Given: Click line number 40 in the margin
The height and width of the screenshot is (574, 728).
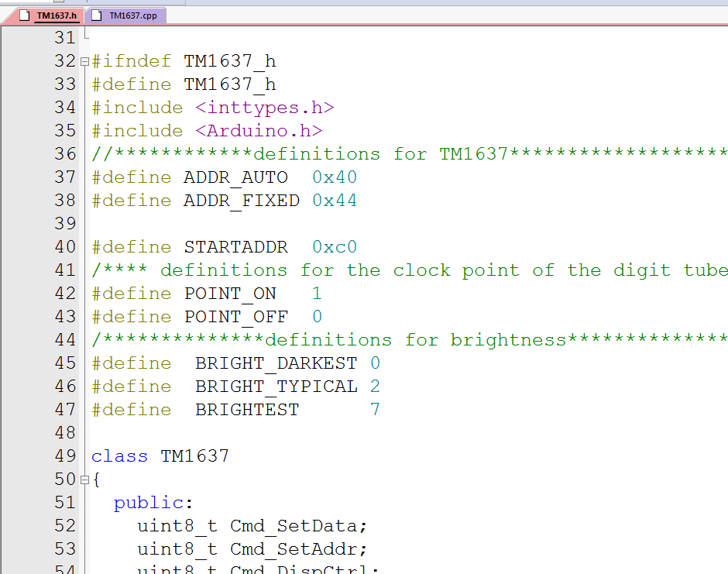Looking at the screenshot, I should (64, 246).
